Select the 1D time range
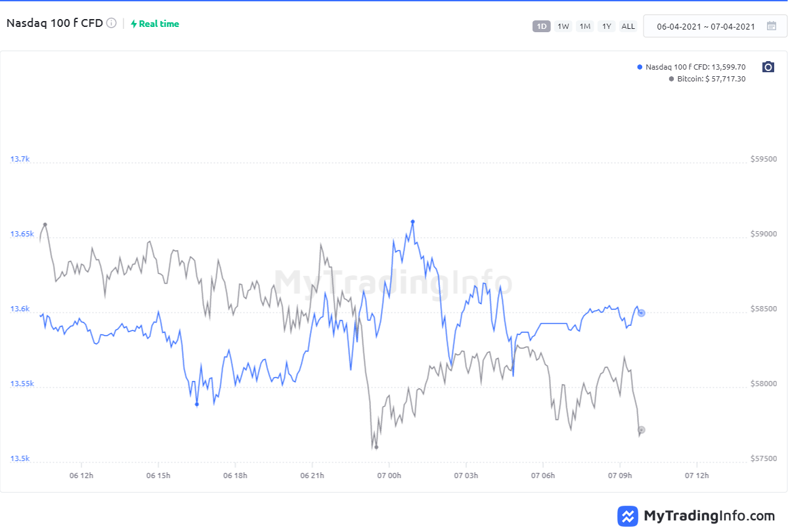The width and height of the screenshot is (788, 532). [x=542, y=26]
